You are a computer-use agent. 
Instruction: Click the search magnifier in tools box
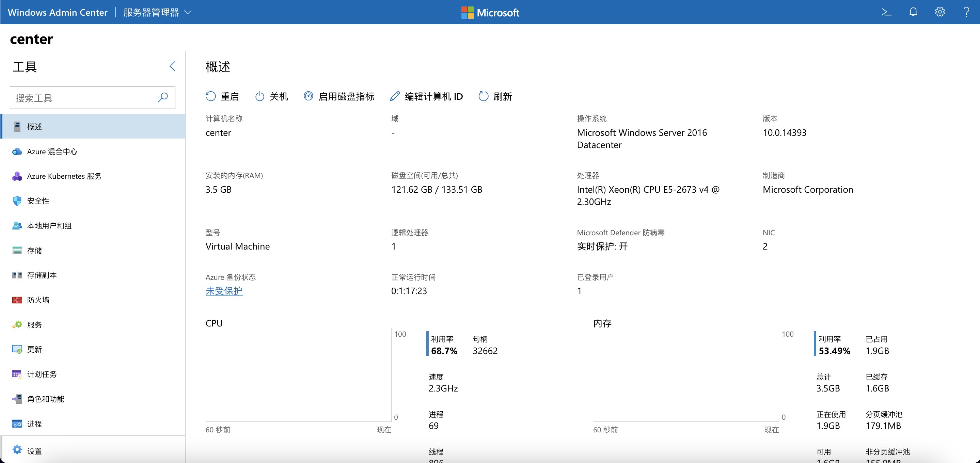163,97
